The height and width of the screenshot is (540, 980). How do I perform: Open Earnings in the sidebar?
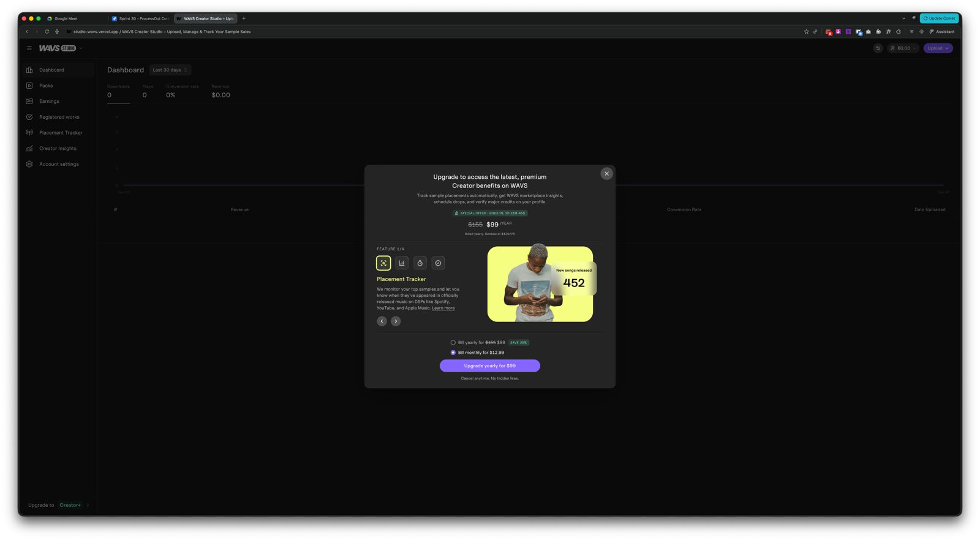coord(58,102)
